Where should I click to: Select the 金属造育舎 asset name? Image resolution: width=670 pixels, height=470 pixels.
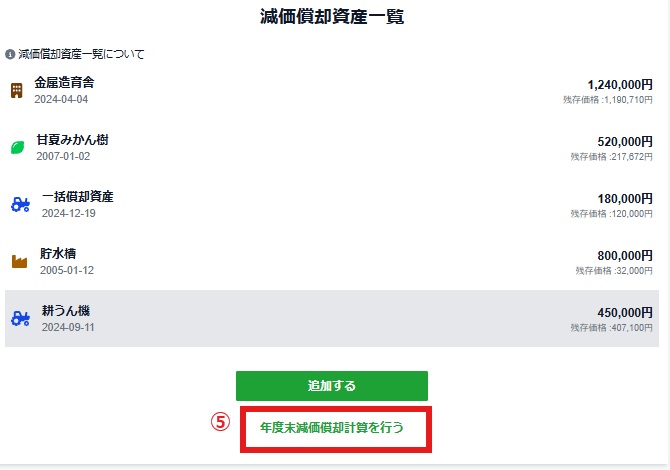click(63, 83)
